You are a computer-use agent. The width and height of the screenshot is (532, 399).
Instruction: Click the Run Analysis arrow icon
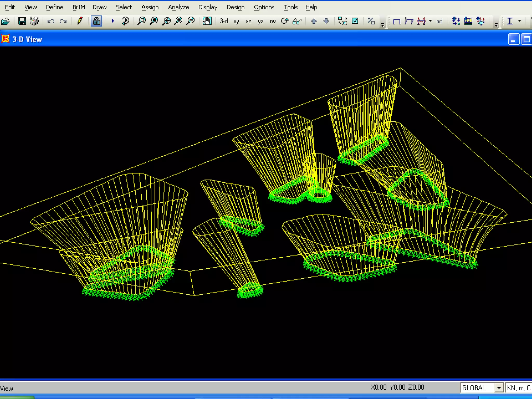(113, 21)
